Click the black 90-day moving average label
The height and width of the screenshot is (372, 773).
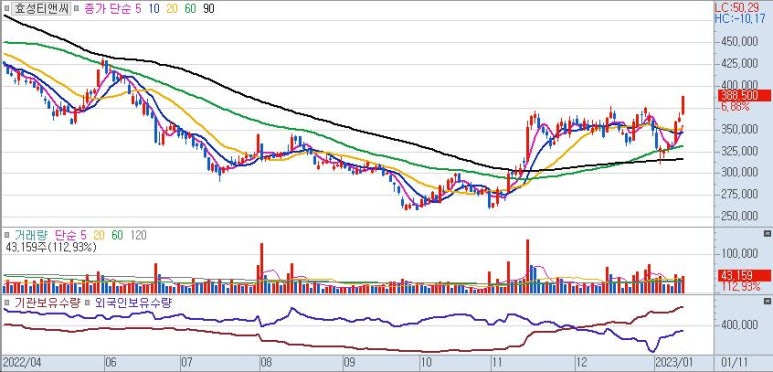(x=209, y=8)
